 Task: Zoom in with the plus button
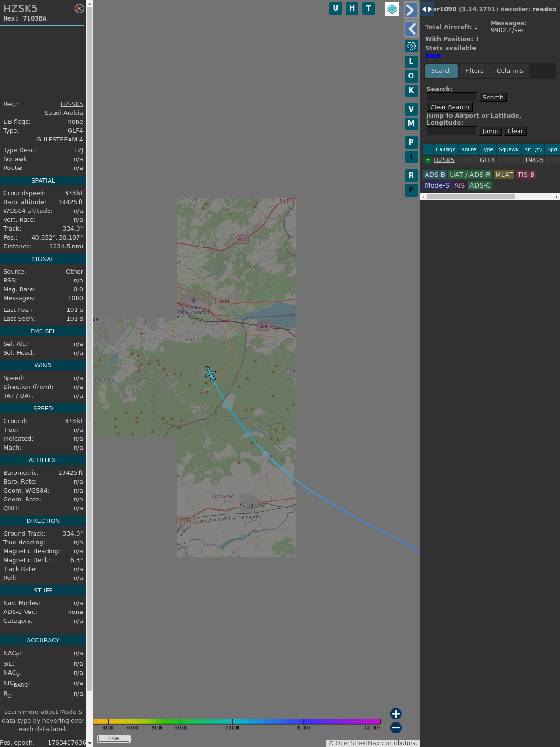point(396,713)
